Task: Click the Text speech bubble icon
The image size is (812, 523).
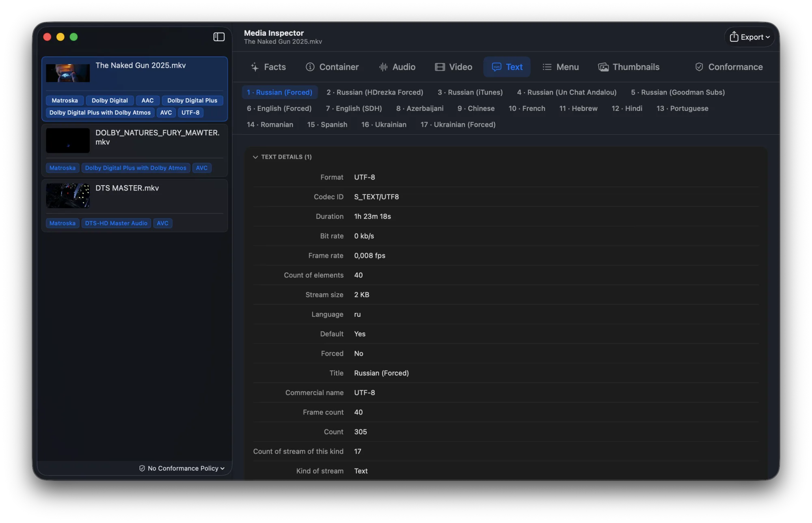Action: point(496,67)
